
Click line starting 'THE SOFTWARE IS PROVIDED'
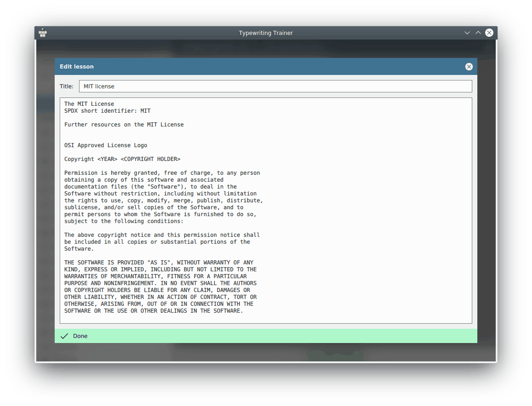(159, 263)
